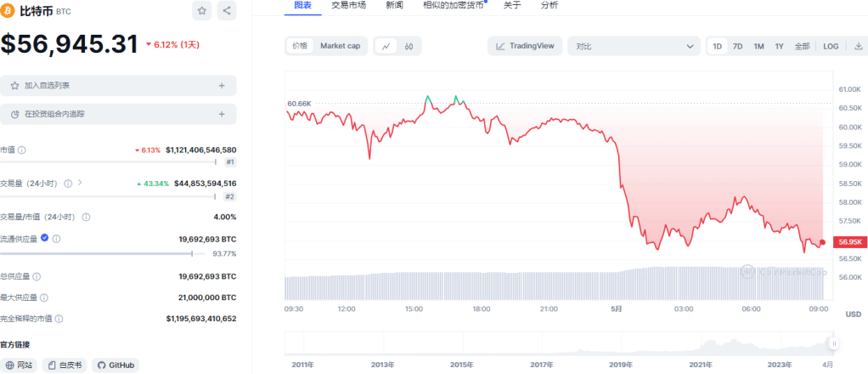Expand the 交易量(24小时) chevron arrow
This screenshot has width=868, height=374.
pyautogui.click(x=80, y=183)
